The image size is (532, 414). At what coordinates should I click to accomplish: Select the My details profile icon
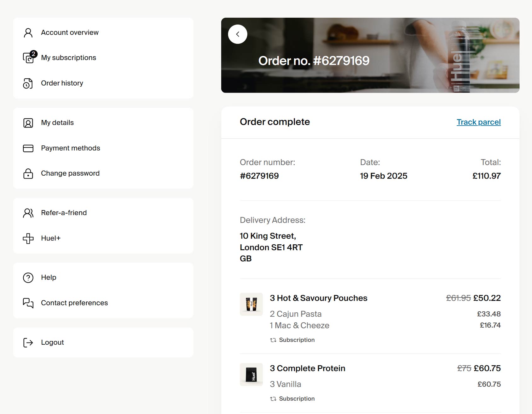(x=28, y=123)
